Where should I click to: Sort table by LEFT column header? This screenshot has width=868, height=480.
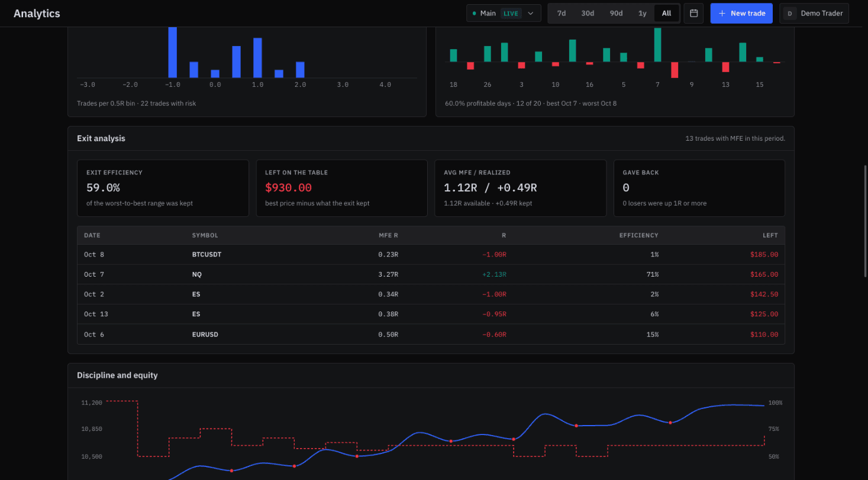770,235
